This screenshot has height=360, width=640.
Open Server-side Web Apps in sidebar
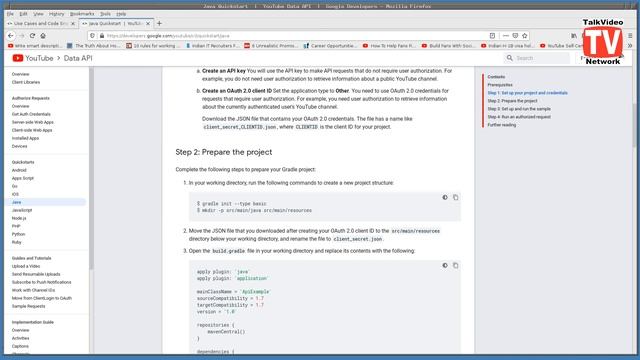33,122
